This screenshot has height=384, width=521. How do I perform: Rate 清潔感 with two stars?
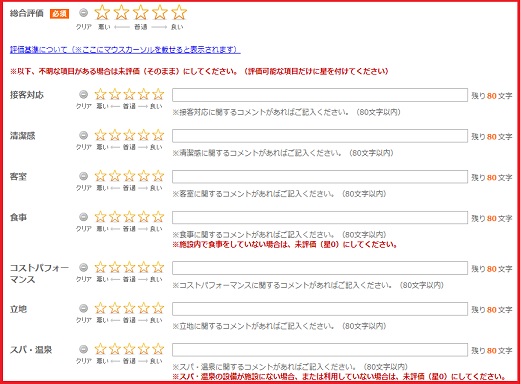[115, 135]
